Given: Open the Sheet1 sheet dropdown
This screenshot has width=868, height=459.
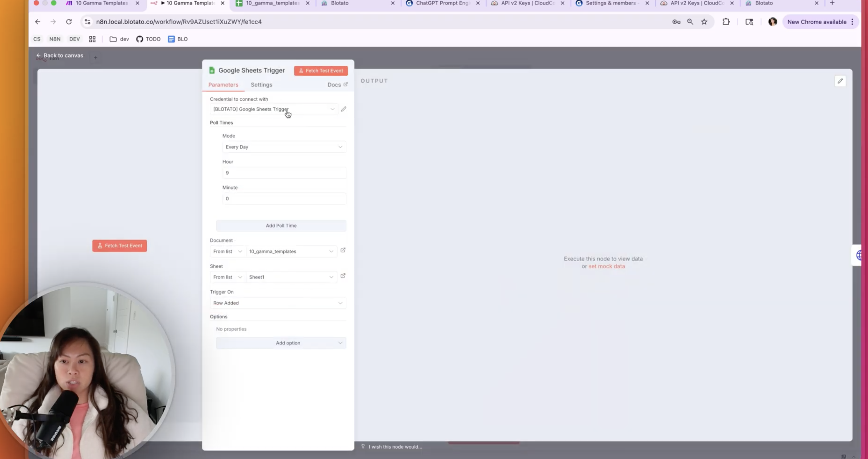Looking at the screenshot, I should pyautogui.click(x=291, y=277).
